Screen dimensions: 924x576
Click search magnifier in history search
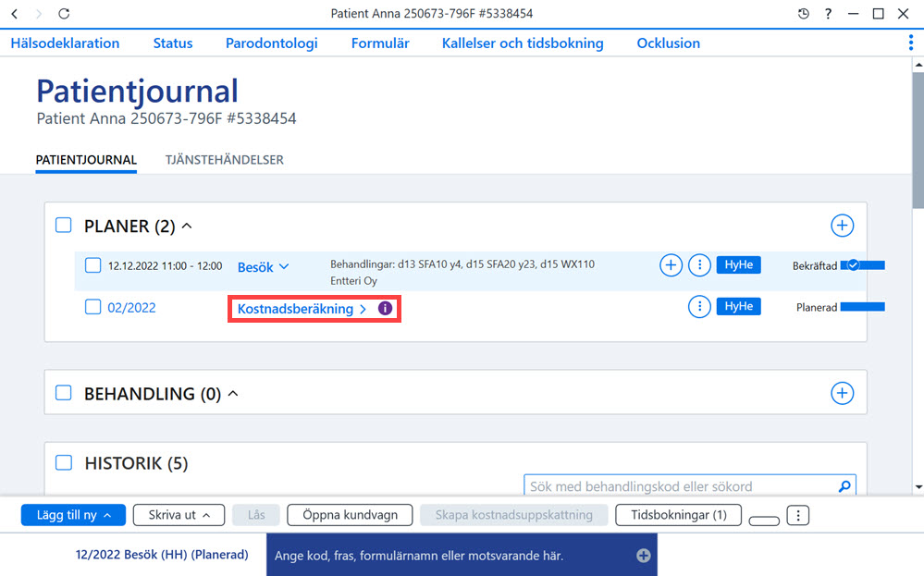coord(844,486)
